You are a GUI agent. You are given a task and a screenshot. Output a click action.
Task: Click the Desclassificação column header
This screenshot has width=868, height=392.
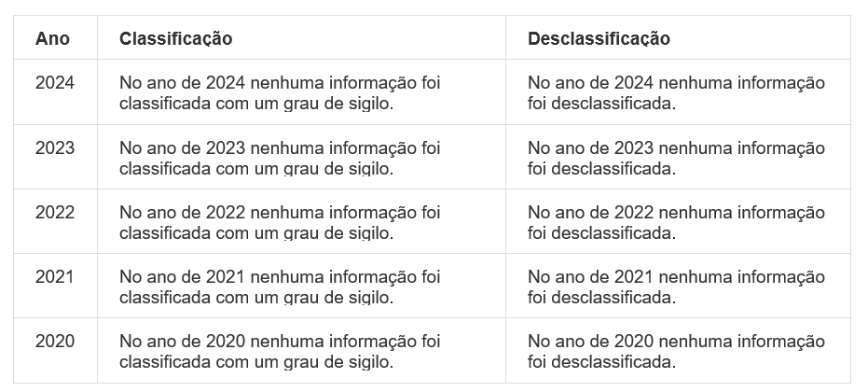[599, 38]
